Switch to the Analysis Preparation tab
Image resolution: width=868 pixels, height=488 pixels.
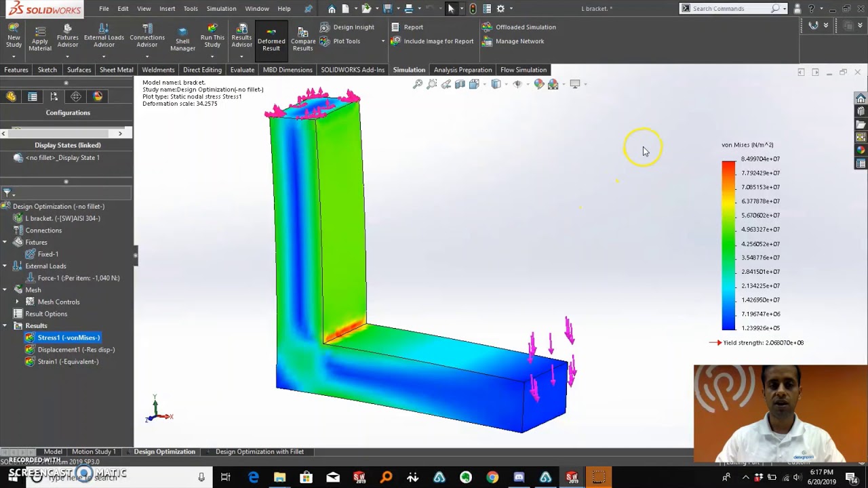[462, 70]
